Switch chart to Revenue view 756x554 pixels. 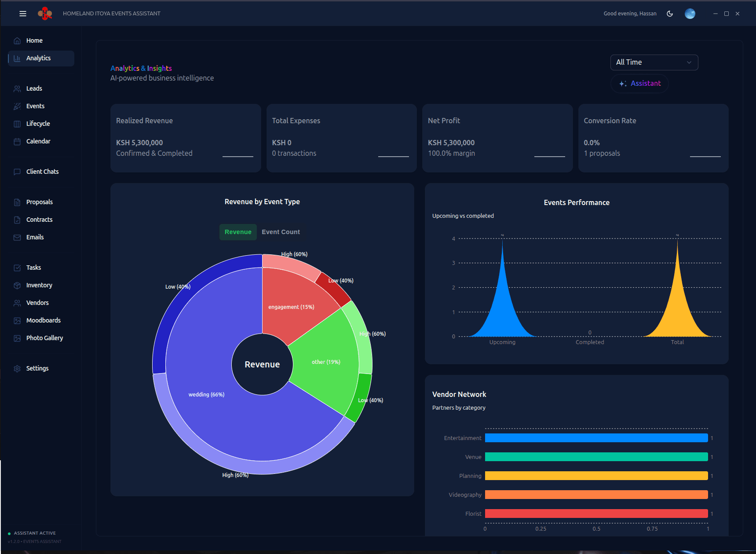click(x=238, y=232)
